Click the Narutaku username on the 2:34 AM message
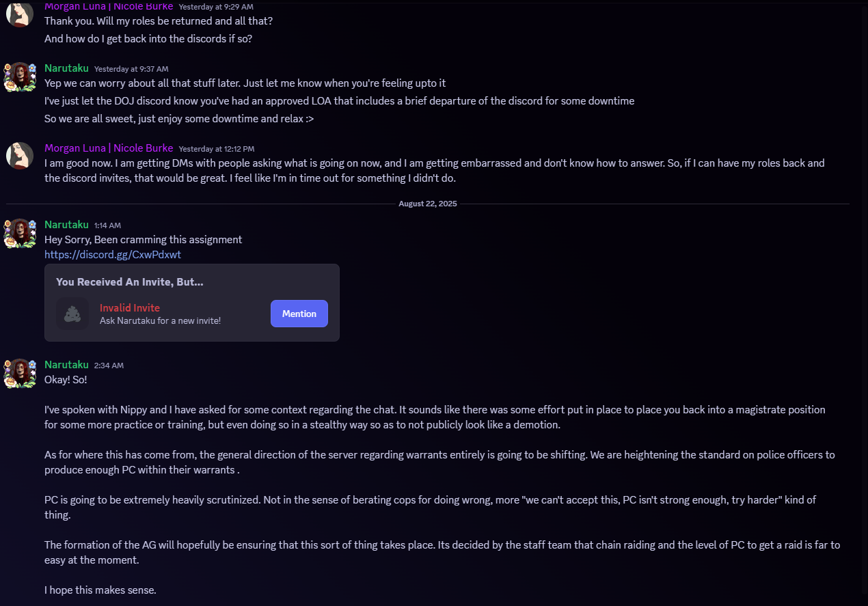Viewport: 868px width, 606px height. point(66,365)
